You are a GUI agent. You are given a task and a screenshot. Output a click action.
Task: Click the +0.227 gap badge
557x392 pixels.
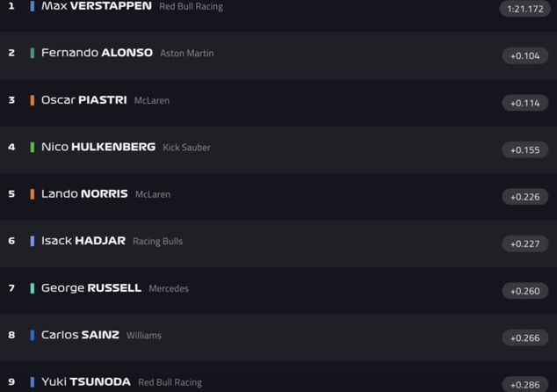[x=525, y=243]
